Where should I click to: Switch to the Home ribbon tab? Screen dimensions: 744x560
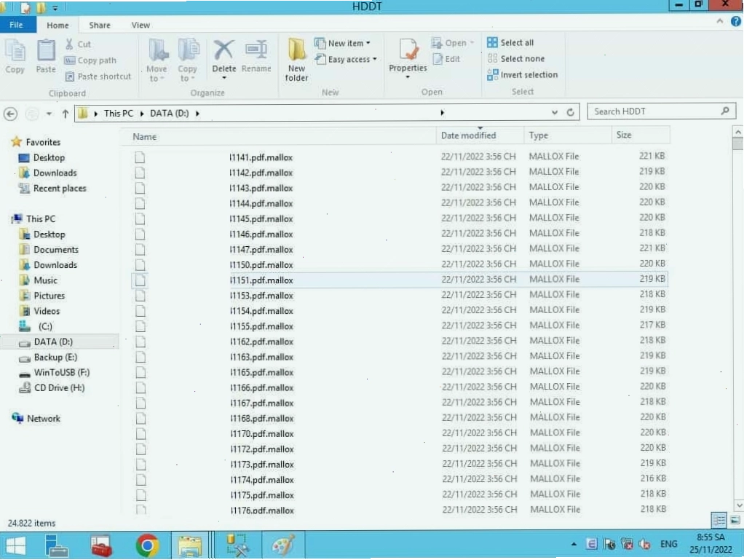coord(58,25)
